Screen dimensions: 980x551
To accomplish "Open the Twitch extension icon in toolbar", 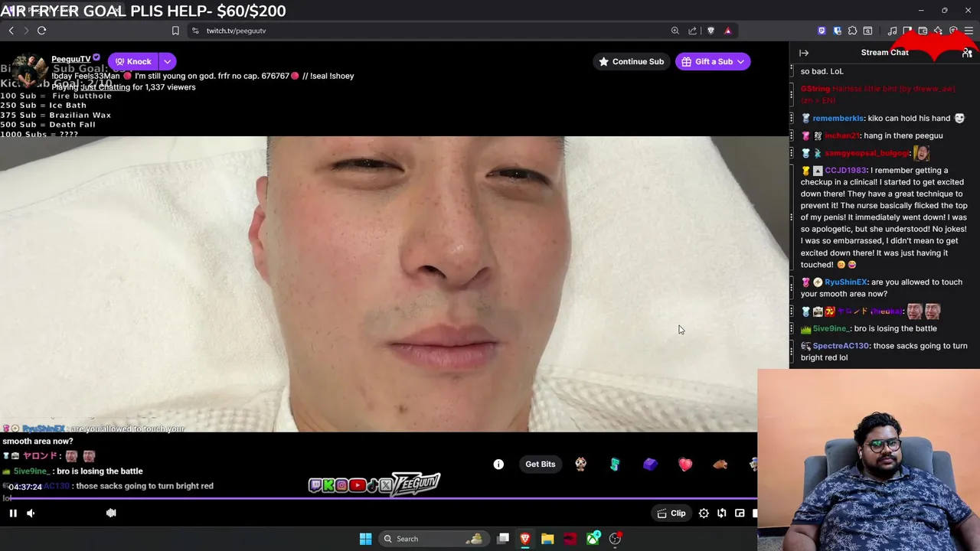I will click(x=822, y=31).
